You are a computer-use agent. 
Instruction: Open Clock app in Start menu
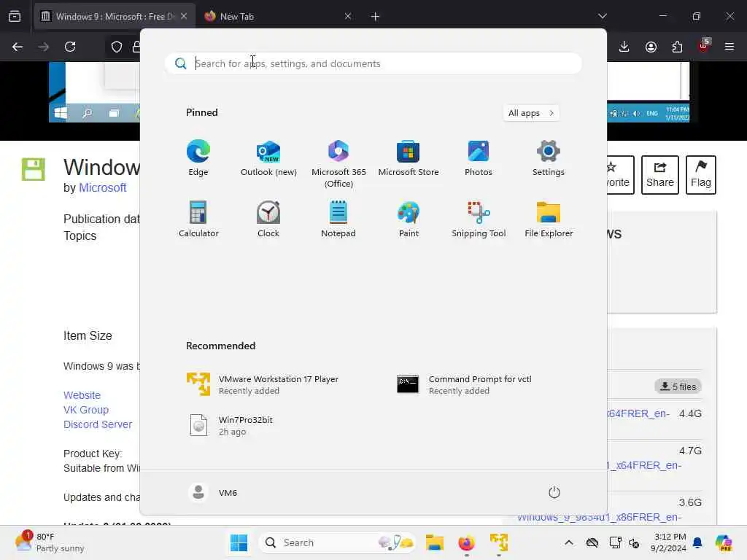point(268,219)
